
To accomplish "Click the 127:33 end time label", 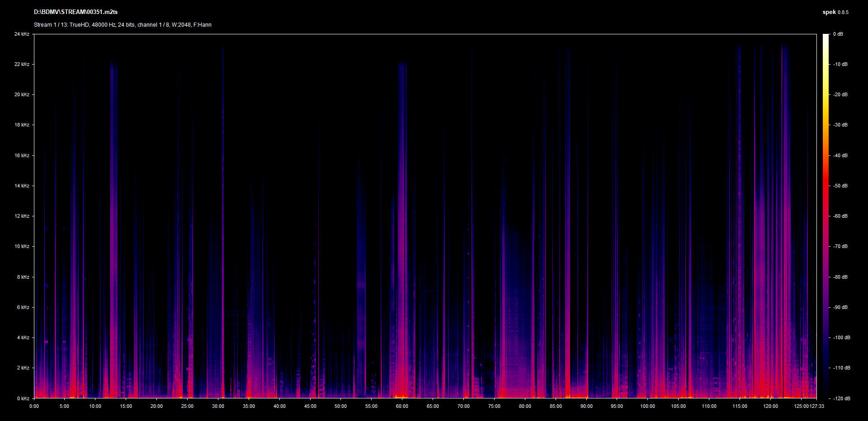I will click(817, 406).
